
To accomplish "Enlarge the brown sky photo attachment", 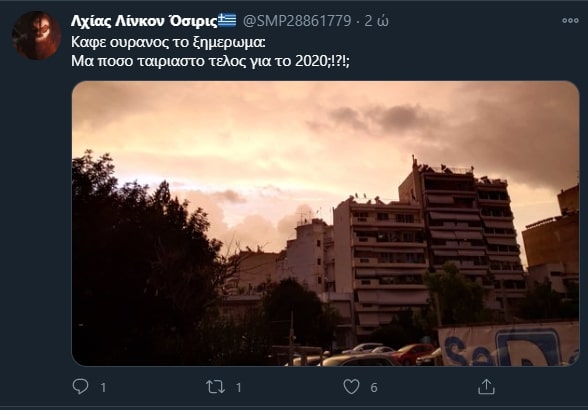I will [x=326, y=224].
